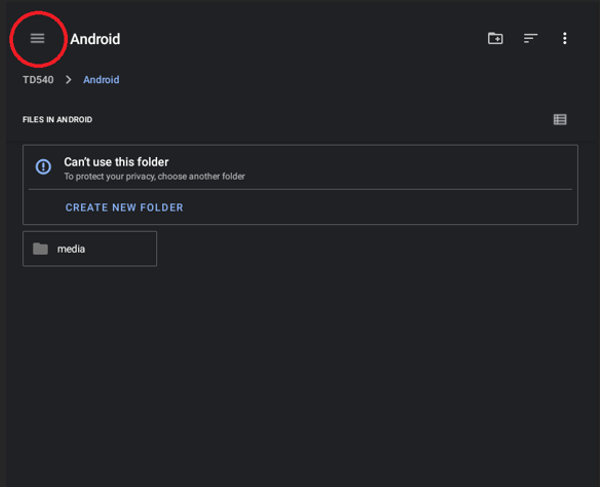
Task: Click the FILES IN ANDROID label
Action: coord(57,120)
